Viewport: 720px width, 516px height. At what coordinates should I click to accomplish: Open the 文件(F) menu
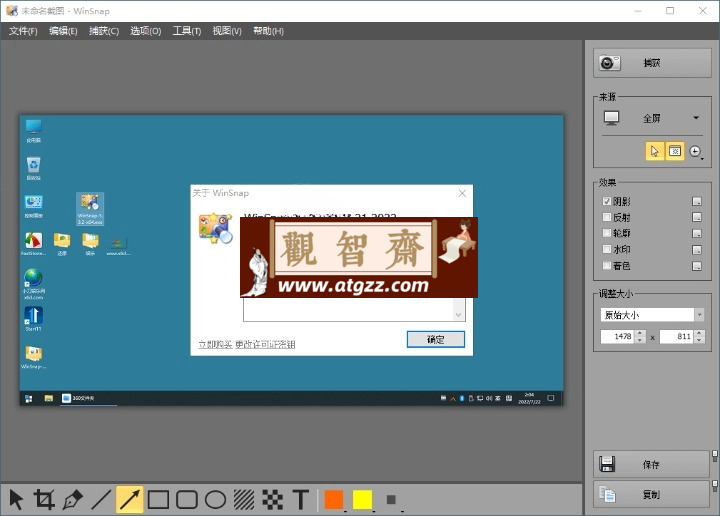(23, 31)
